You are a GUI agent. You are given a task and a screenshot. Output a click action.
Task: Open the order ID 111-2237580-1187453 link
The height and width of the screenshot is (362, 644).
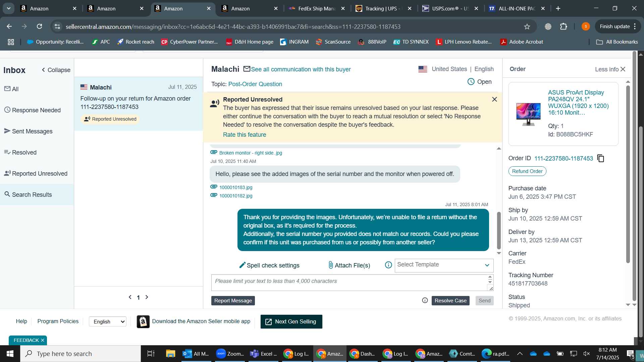pos(563,159)
